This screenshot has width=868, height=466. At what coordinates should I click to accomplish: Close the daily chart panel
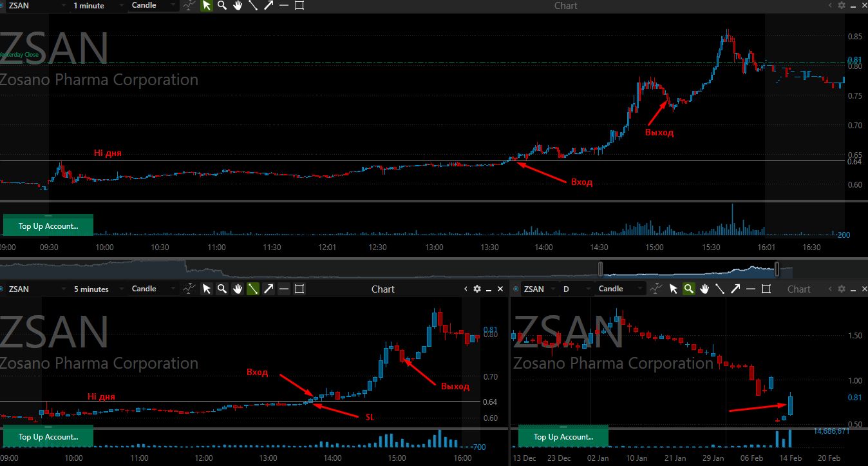(x=863, y=289)
